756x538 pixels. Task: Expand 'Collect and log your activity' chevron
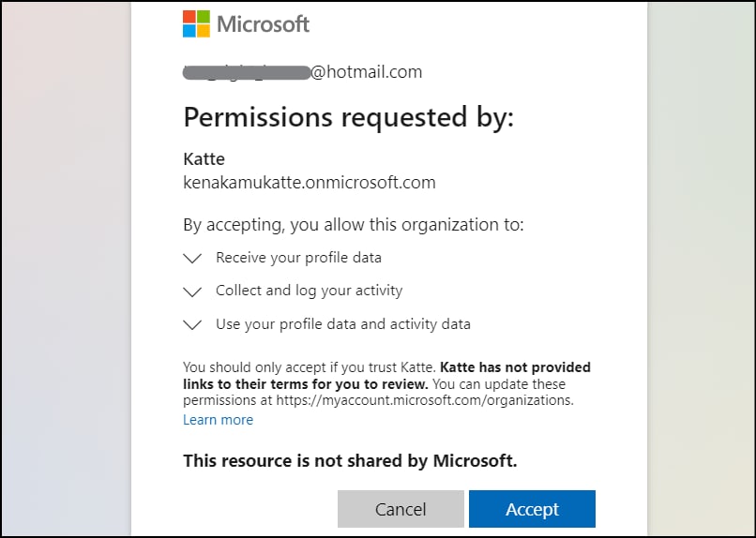click(192, 291)
